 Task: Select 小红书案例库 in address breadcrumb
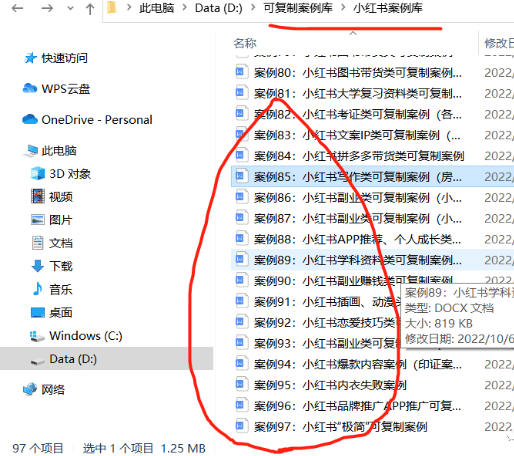(388, 8)
